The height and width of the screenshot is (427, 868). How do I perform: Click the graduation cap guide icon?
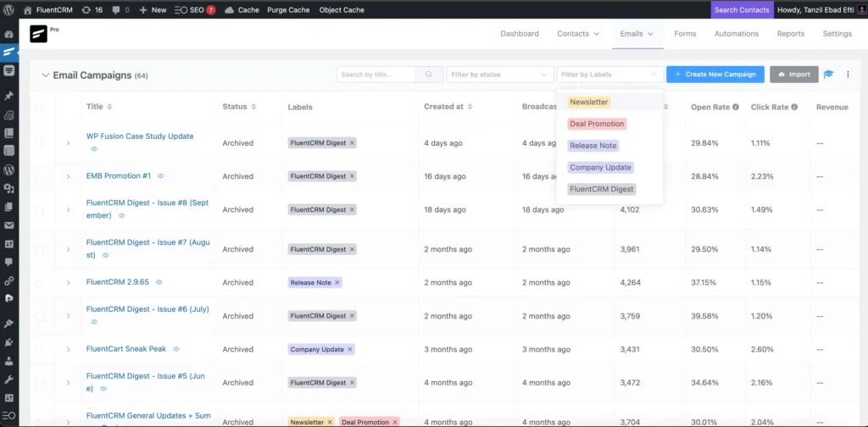[x=828, y=75]
